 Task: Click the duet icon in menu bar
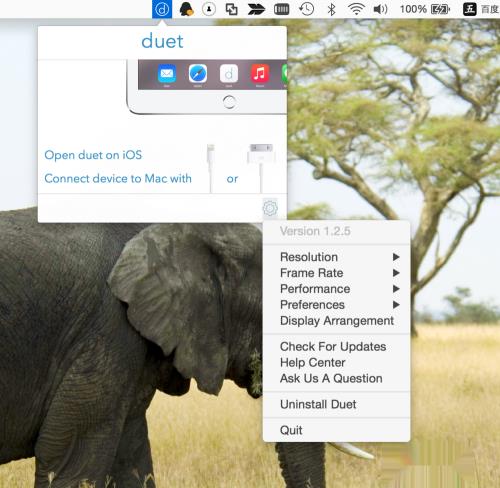pyautogui.click(x=162, y=9)
